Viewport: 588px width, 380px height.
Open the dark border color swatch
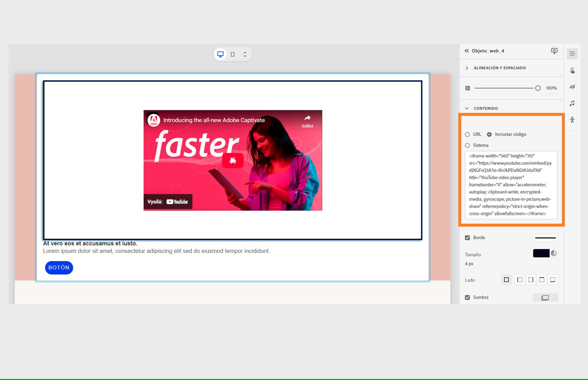pyautogui.click(x=541, y=253)
